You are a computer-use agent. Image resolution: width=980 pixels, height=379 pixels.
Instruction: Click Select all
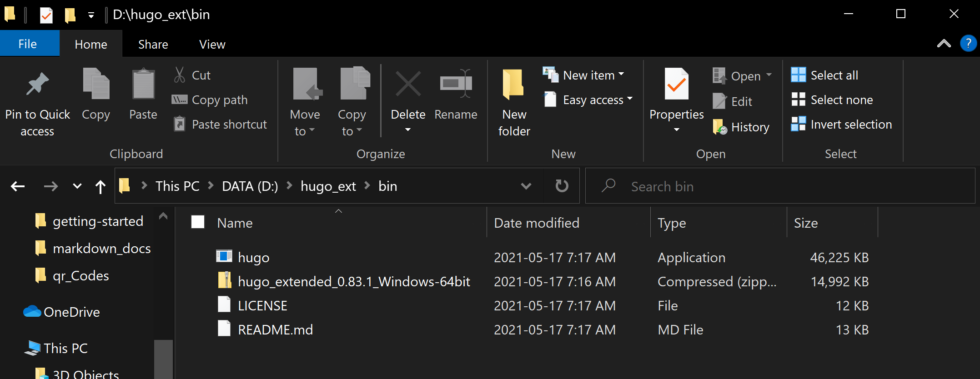tap(824, 75)
